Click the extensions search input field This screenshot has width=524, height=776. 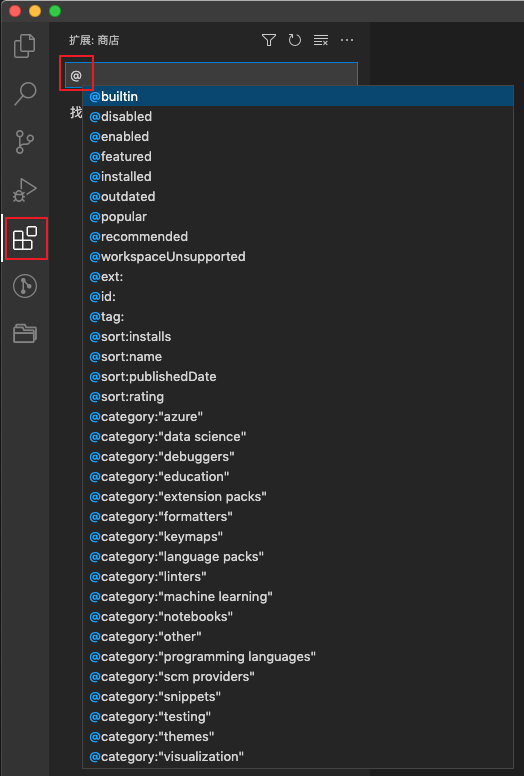point(211,75)
